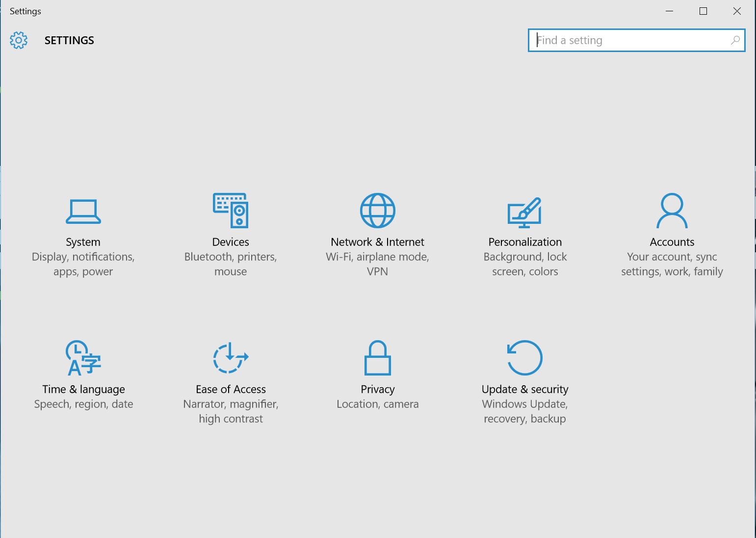Open the Time & language clock icon

pyautogui.click(x=83, y=358)
